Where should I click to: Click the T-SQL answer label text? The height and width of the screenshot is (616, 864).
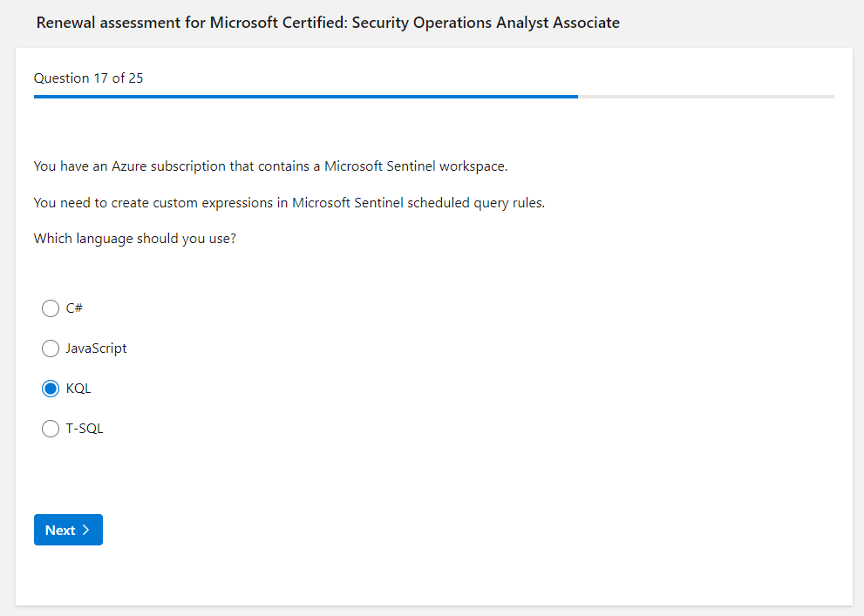pos(85,429)
